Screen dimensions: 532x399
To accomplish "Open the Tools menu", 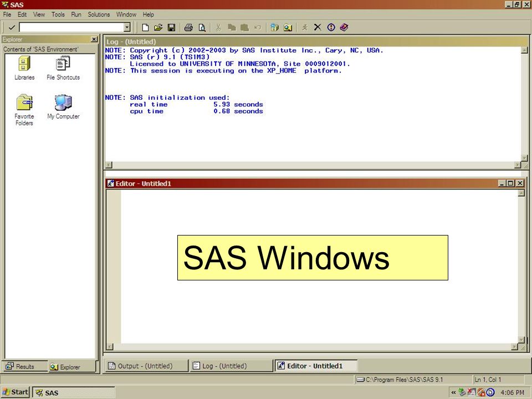I will [58, 14].
